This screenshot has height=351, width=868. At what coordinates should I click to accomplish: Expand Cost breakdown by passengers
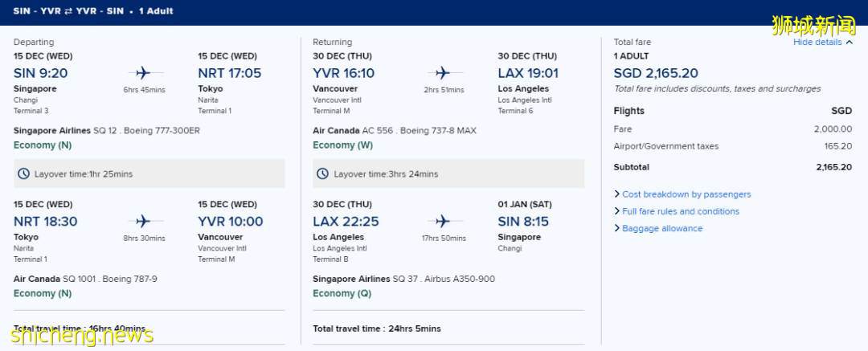pos(686,194)
